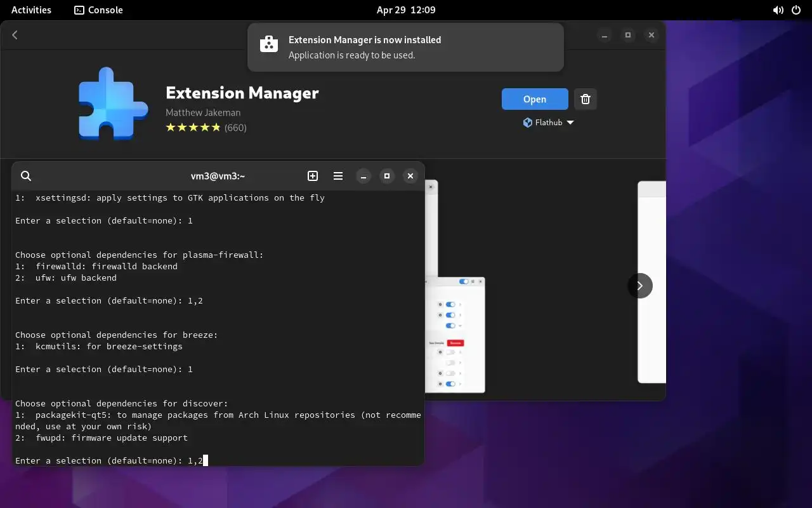This screenshot has height=508, width=812.
Task: Open search in the Console terminal
Action: click(x=26, y=176)
